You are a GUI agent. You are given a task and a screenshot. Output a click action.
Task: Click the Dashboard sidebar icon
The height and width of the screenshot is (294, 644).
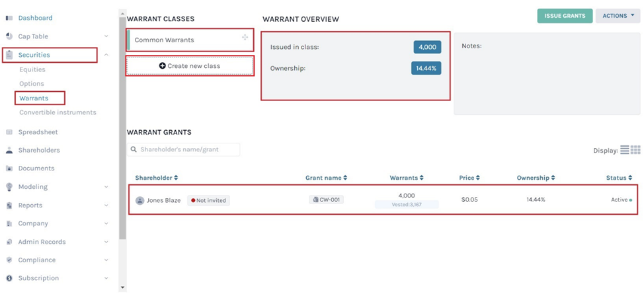click(9, 18)
